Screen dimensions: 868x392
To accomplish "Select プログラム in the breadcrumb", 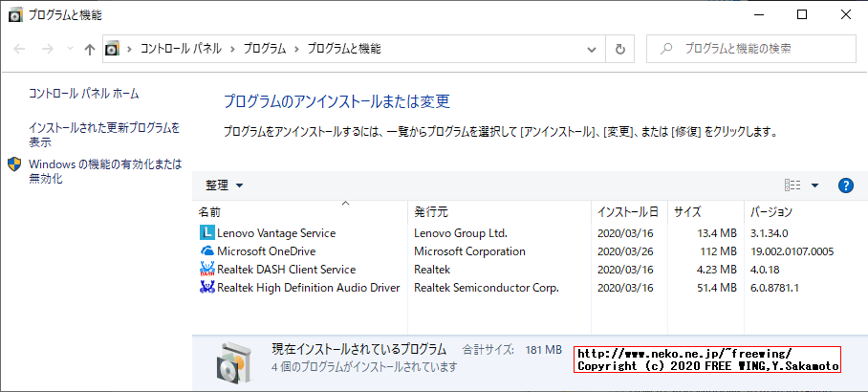I will pyautogui.click(x=265, y=49).
